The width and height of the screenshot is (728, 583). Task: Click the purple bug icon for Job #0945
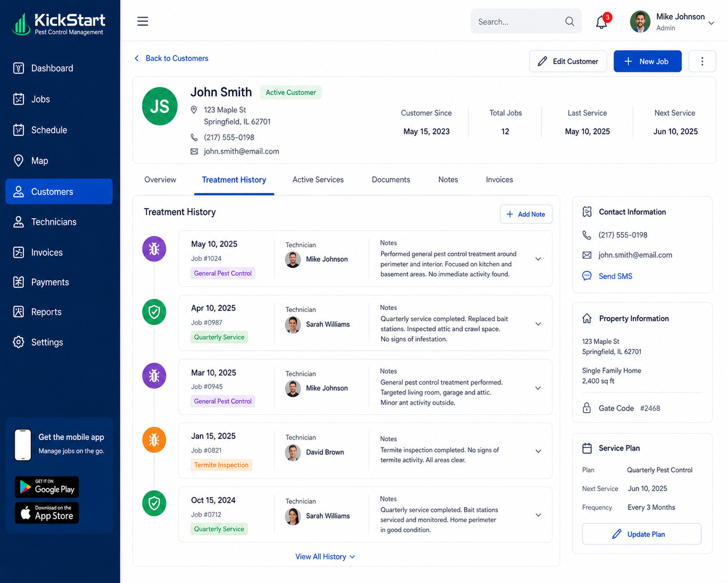tap(154, 376)
